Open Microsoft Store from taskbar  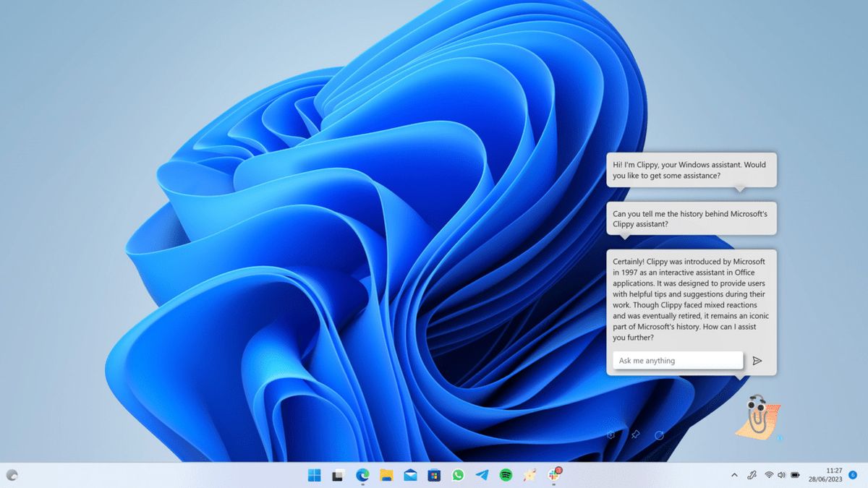[434, 475]
